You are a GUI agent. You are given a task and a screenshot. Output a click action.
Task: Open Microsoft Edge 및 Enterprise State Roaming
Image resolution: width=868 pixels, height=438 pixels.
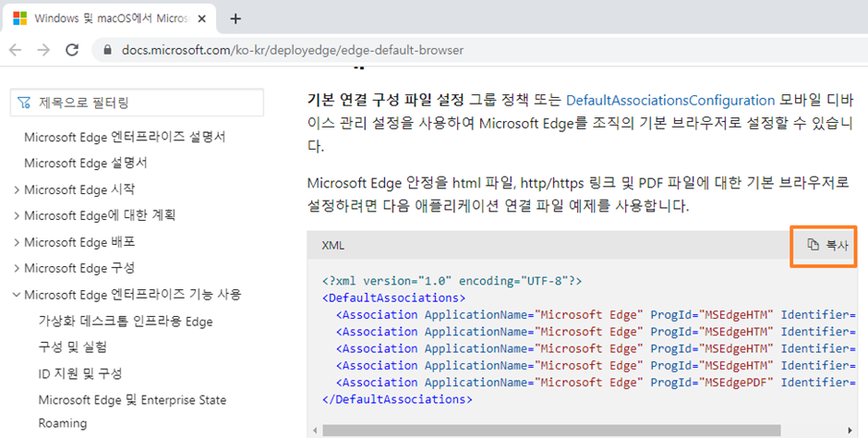(x=132, y=411)
